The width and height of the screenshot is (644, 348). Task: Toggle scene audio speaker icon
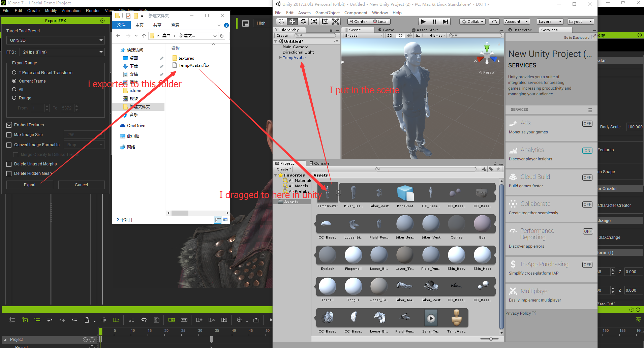tap(409, 35)
